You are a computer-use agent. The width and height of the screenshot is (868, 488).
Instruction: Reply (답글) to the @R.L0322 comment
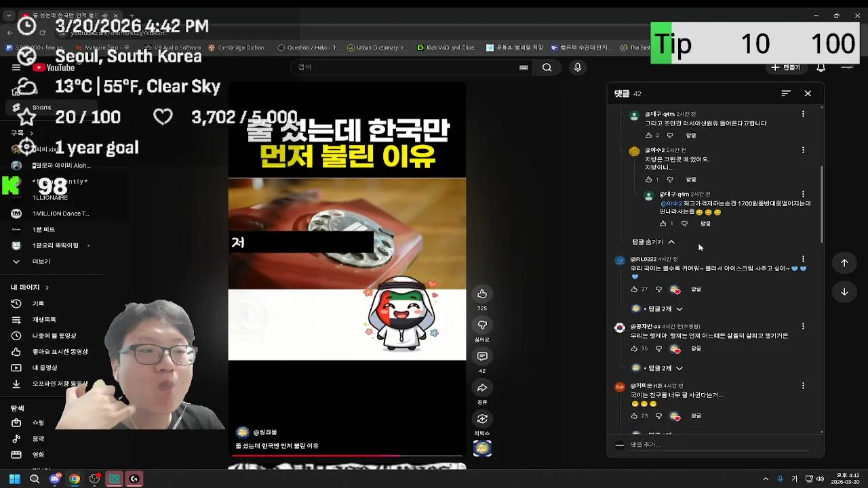click(696, 289)
